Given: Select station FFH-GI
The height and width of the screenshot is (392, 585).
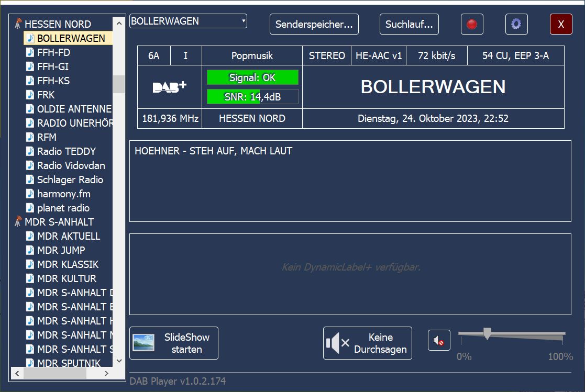Looking at the screenshot, I should pyautogui.click(x=53, y=66).
